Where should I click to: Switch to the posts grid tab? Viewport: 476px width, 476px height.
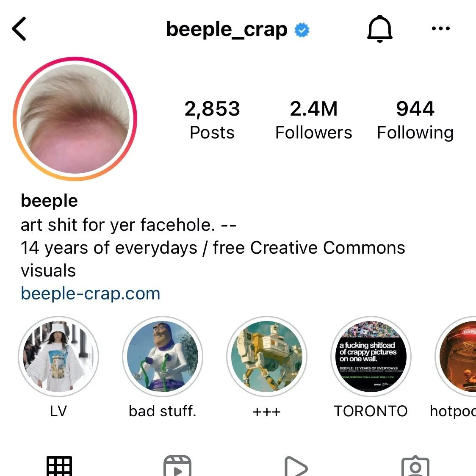[x=59, y=466]
